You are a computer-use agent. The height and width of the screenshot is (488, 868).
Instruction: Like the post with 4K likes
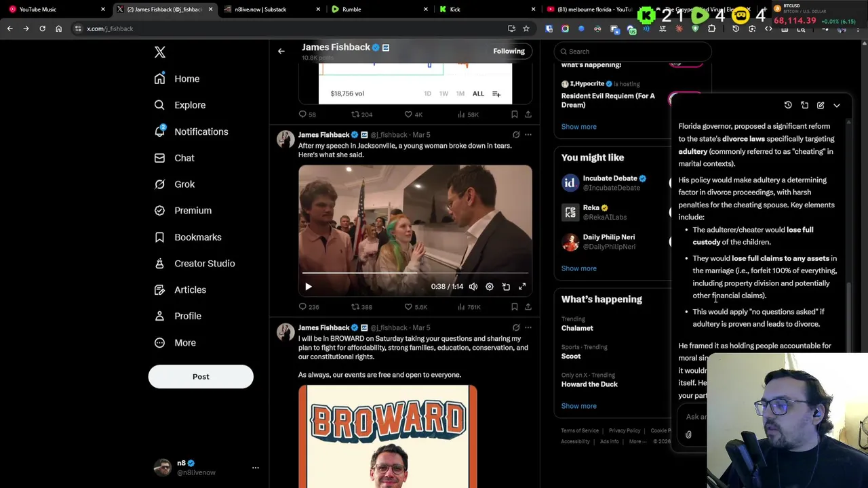point(413,115)
